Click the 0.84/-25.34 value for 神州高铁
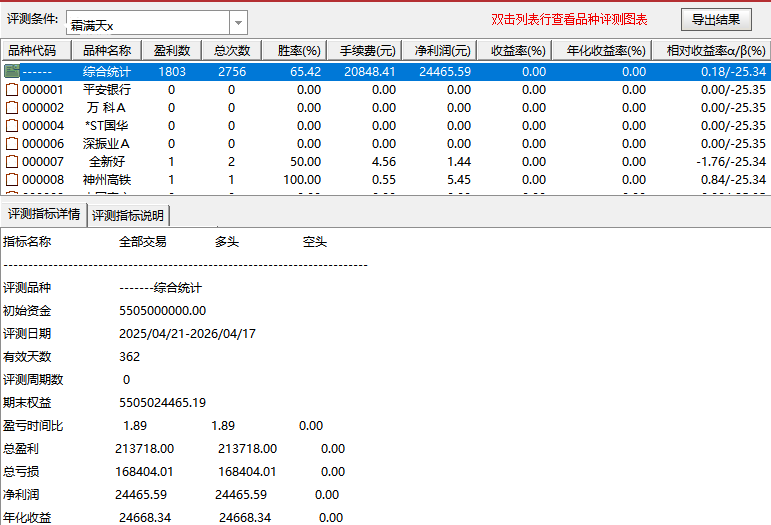The height and width of the screenshot is (525, 771). point(733,180)
